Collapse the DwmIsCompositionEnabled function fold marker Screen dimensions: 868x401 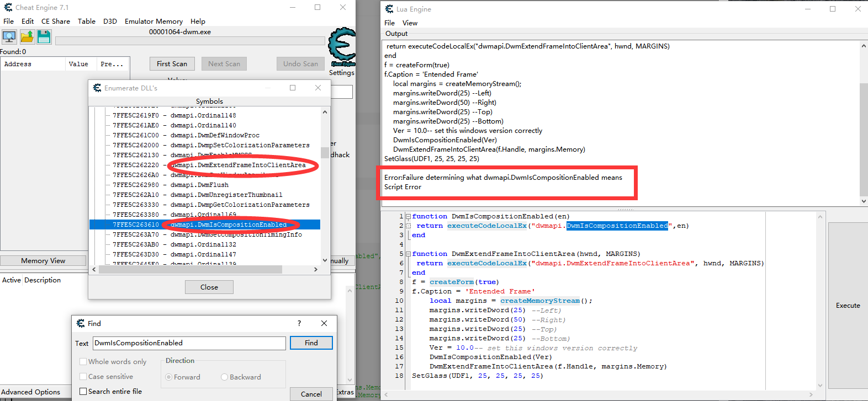[408, 216]
